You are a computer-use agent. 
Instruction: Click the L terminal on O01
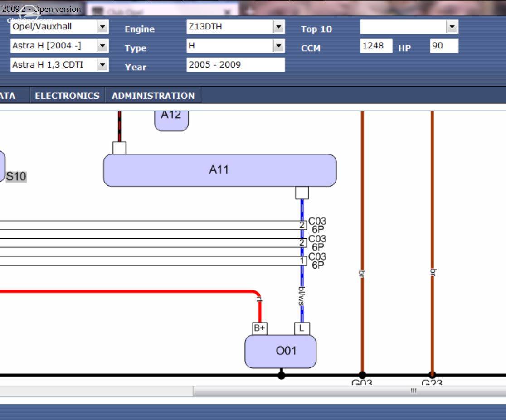302,328
